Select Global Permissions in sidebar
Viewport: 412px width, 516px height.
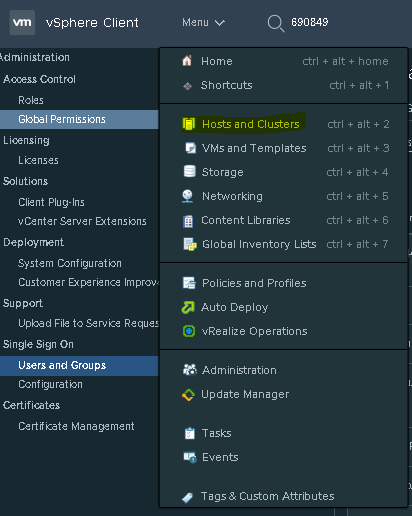79,119
